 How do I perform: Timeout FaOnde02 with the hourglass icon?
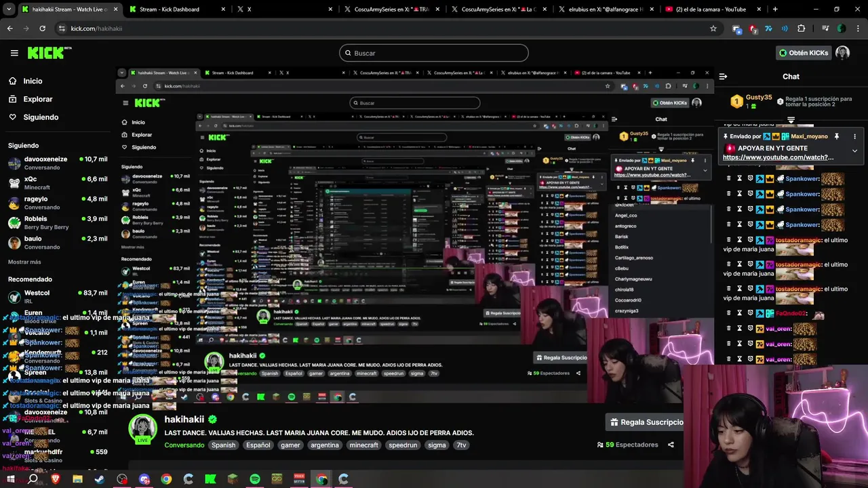click(x=740, y=313)
